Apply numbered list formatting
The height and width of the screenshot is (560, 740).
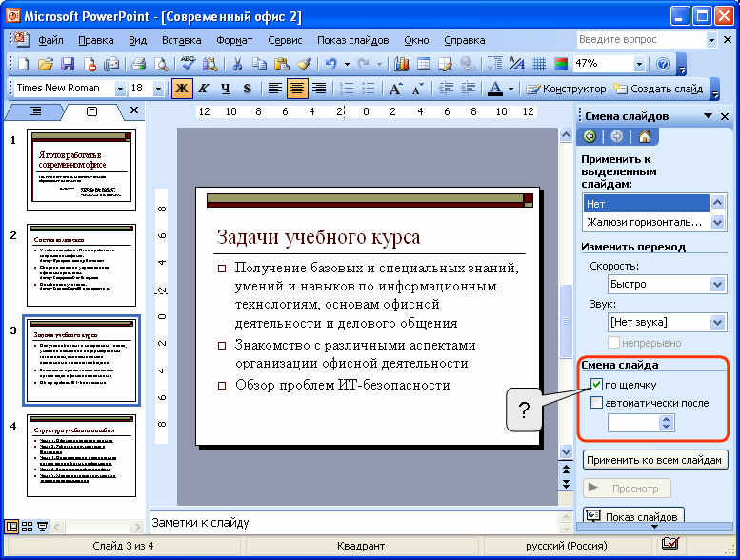tap(347, 89)
